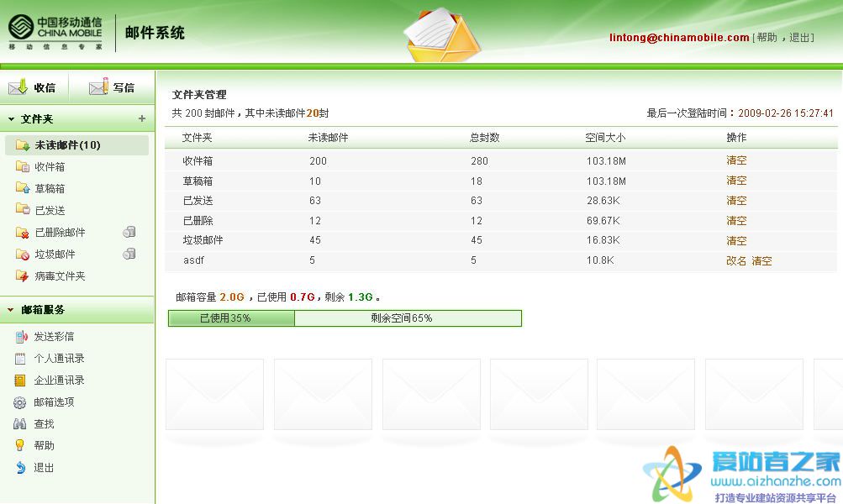Click the 收信 (receive mail) button
The height and width of the screenshot is (504, 843).
point(33,87)
